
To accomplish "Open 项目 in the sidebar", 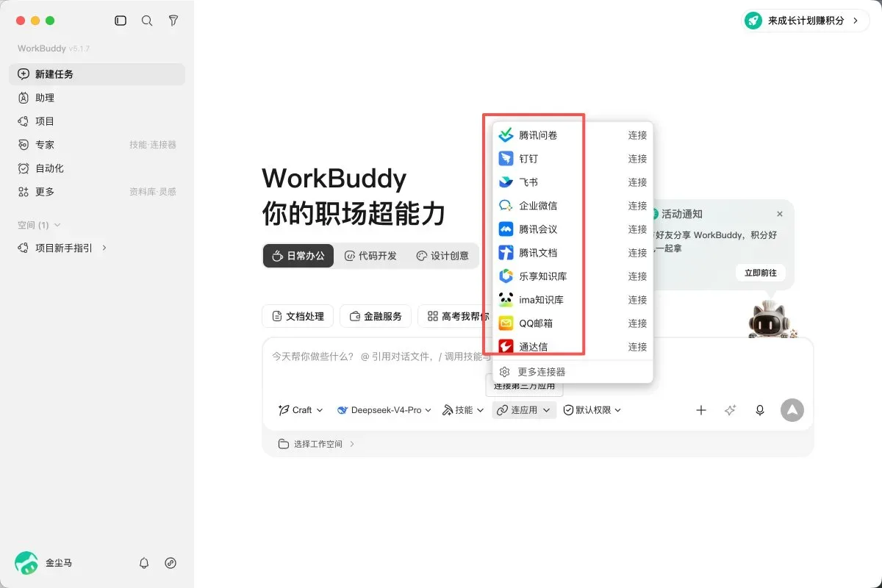I will [97, 121].
